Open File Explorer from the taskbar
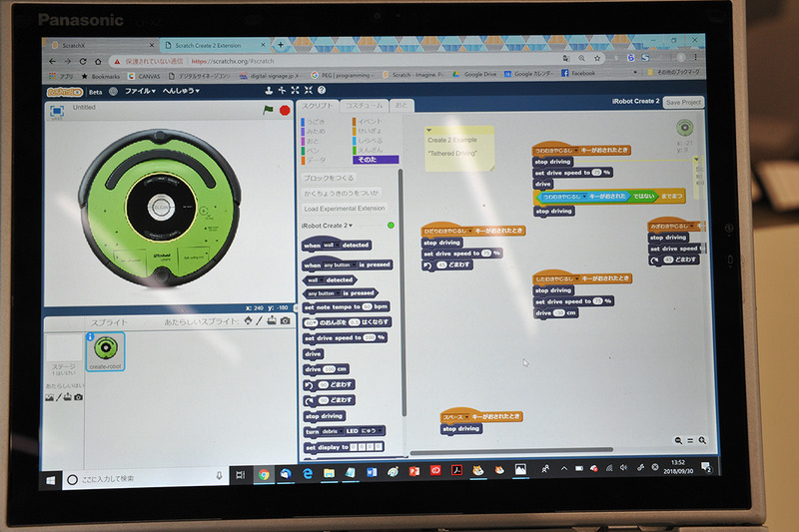Screen dimensions: 799x532 (x=330, y=473)
